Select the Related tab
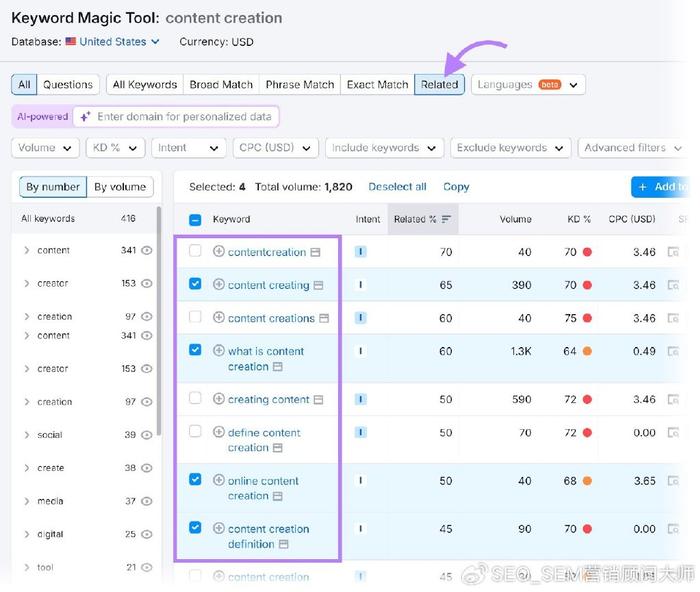 click(439, 84)
